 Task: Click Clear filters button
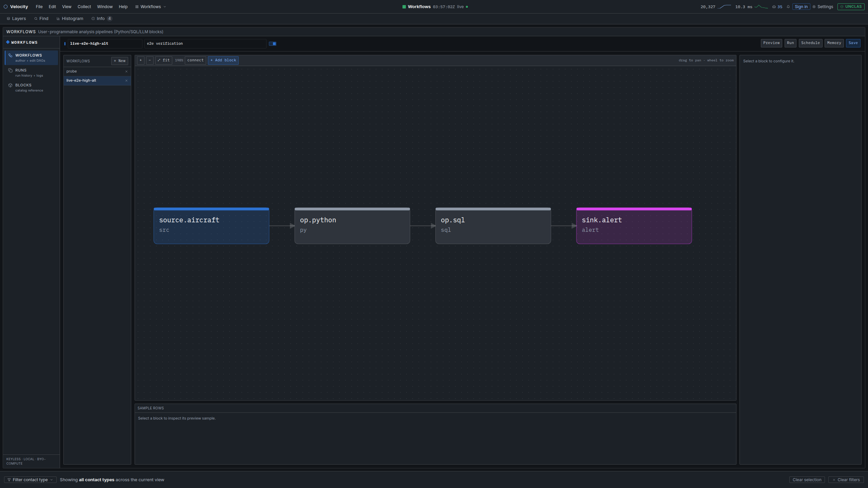(846, 480)
